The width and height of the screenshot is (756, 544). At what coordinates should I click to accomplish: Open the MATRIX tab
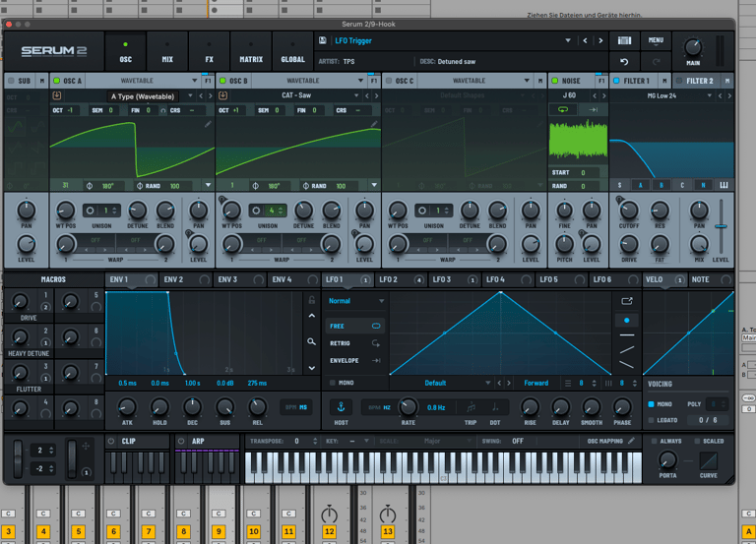(251, 52)
